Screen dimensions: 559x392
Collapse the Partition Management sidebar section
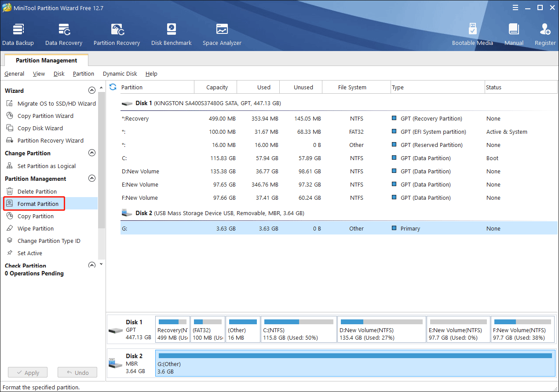click(92, 178)
